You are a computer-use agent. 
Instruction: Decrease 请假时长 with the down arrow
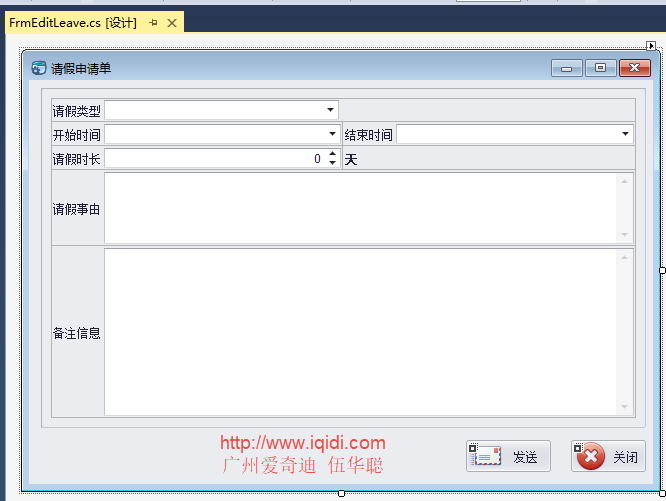pos(333,163)
